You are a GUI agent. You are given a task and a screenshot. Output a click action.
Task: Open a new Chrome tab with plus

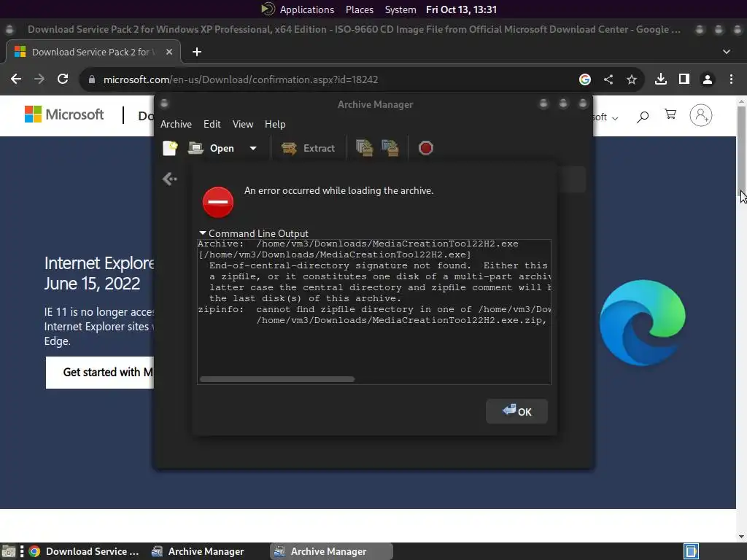(x=197, y=52)
